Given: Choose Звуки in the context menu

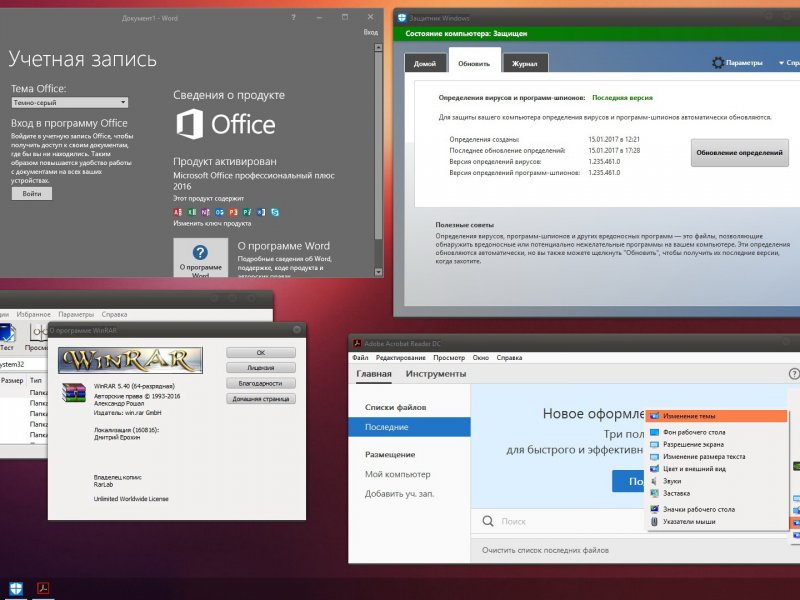Looking at the screenshot, I should [x=717, y=481].
